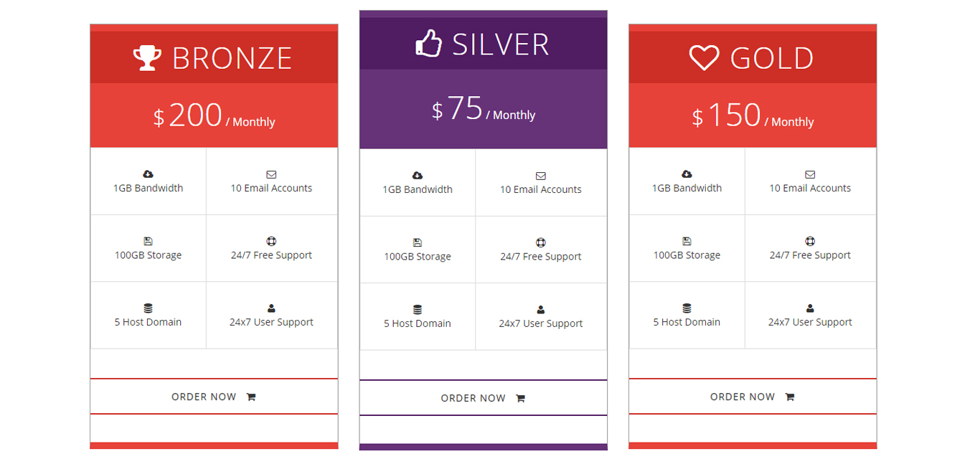980x464 pixels.
Task: Click the envelope icon in Silver plan
Action: 541,176
